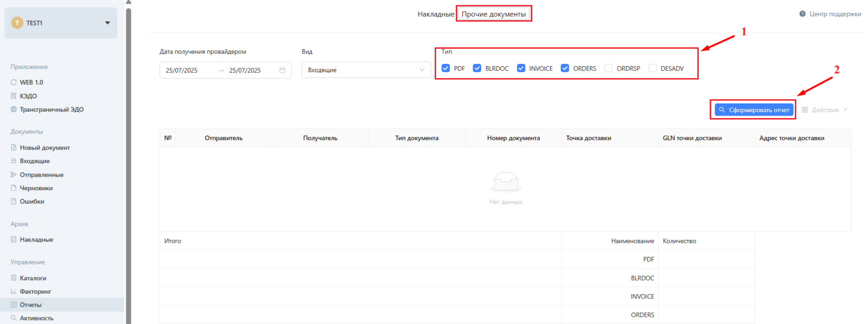Open Накладные under Архив

tap(36, 239)
